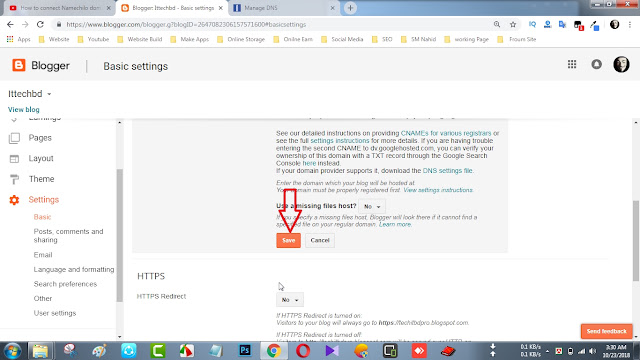Bookmark page with the star icon
Screen dimensions: 640x360
513,24
